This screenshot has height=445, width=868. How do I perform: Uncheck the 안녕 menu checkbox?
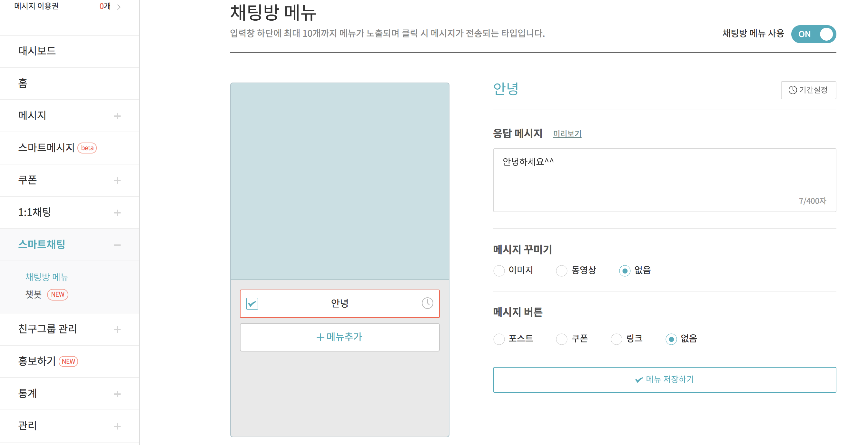point(252,303)
